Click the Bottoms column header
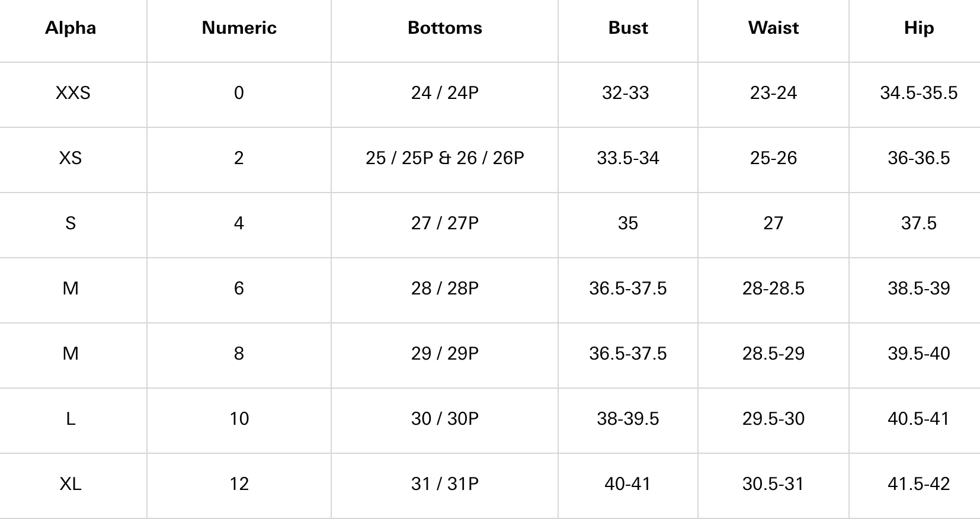This screenshot has width=980, height=519. click(444, 28)
